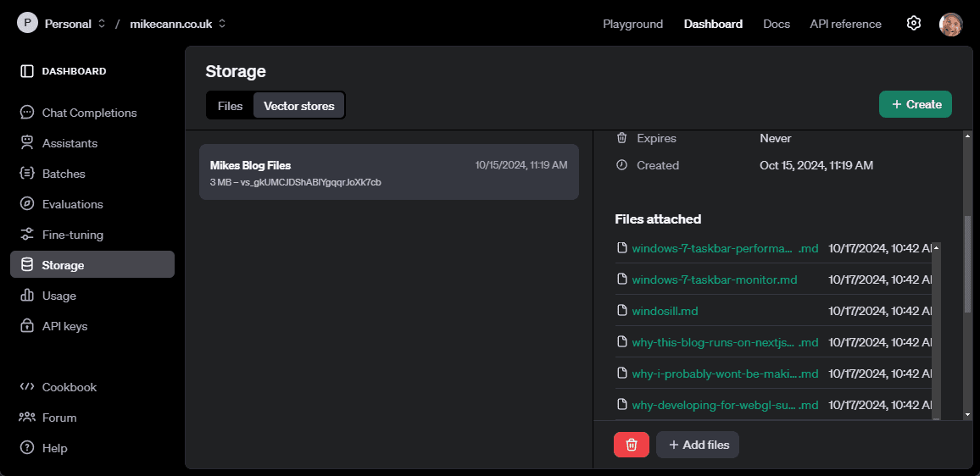Click the user profile avatar
980x476 pixels.
coord(950,24)
